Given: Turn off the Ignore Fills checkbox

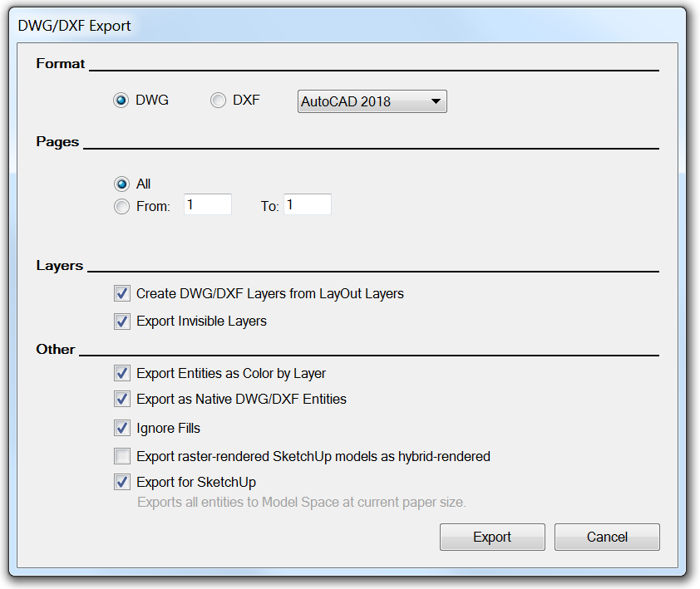Looking at the screenshot, I should [123, 429].
